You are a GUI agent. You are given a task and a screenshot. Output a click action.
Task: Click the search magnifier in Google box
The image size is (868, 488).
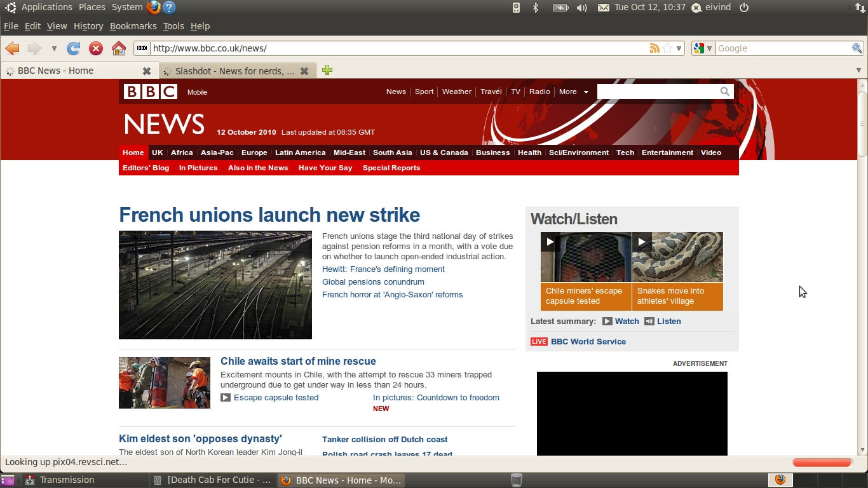click(x=857, y=48)
